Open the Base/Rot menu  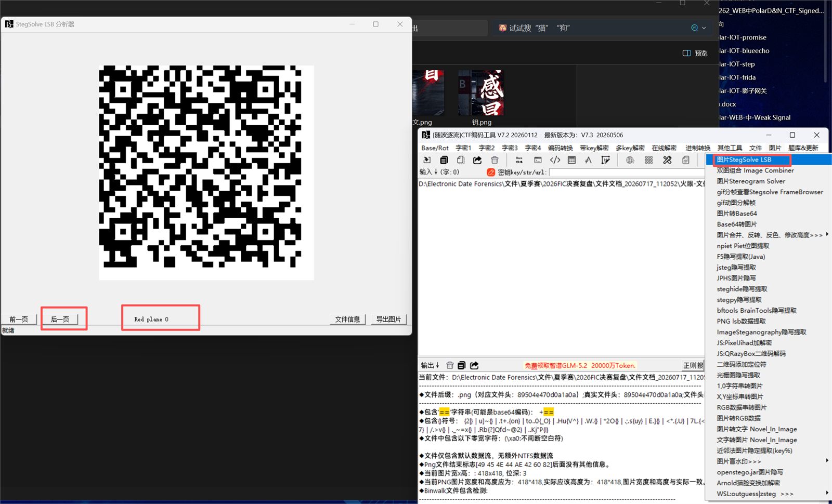pyautogui.click(x=435, y=148)
